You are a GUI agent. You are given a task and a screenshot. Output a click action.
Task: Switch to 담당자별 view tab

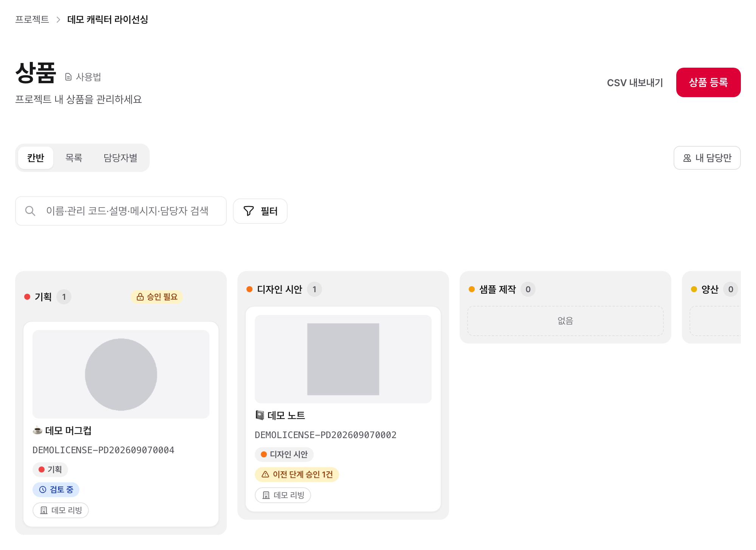120,158
